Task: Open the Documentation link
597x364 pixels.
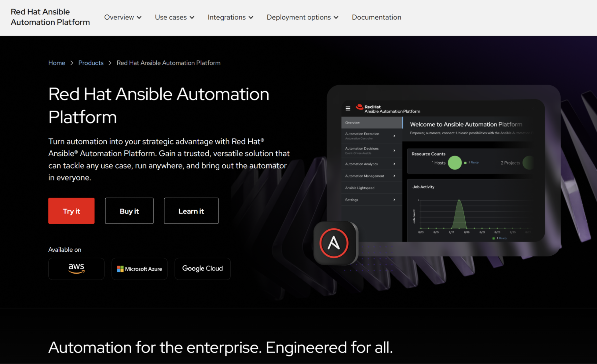Action: (x=376, y=17)
